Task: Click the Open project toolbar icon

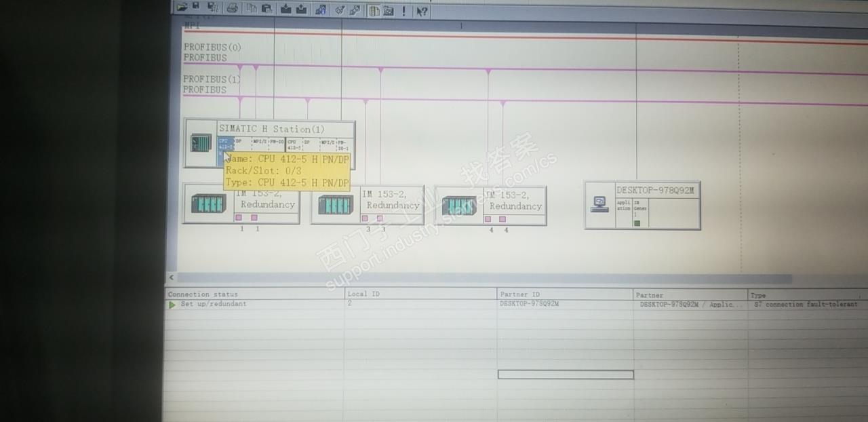Action: [x=182, y=7]
